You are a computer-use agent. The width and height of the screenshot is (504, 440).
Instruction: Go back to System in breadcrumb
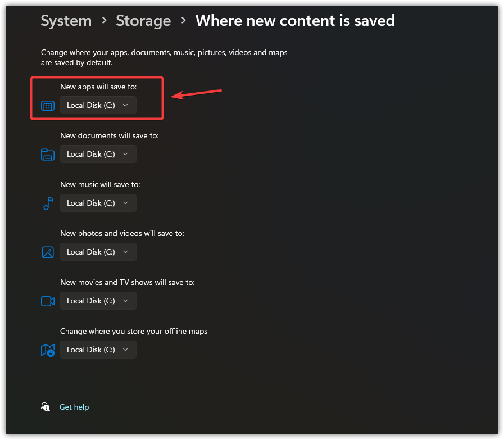(x=66, y=21)
